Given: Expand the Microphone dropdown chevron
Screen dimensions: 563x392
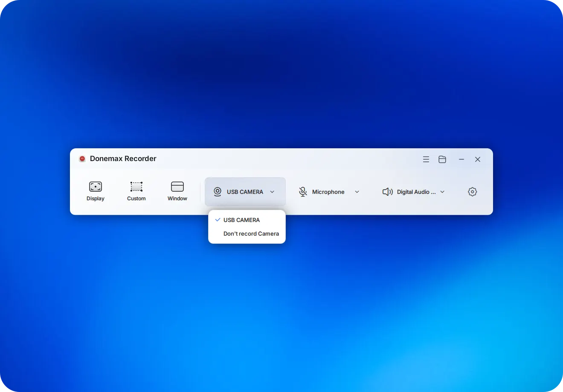Looking at the screenshot, I should (x=357, y=192).
